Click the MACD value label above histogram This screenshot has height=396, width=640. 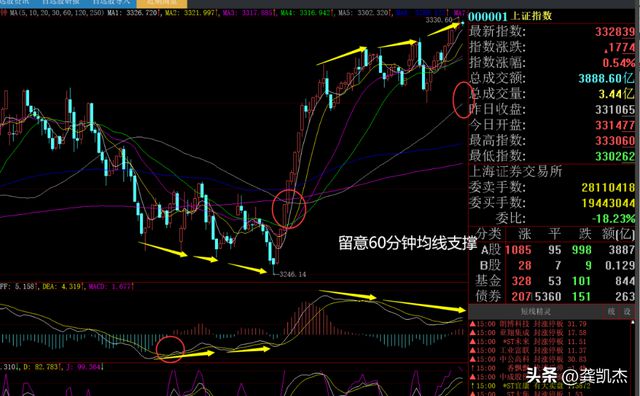click(x=110, y=287)
